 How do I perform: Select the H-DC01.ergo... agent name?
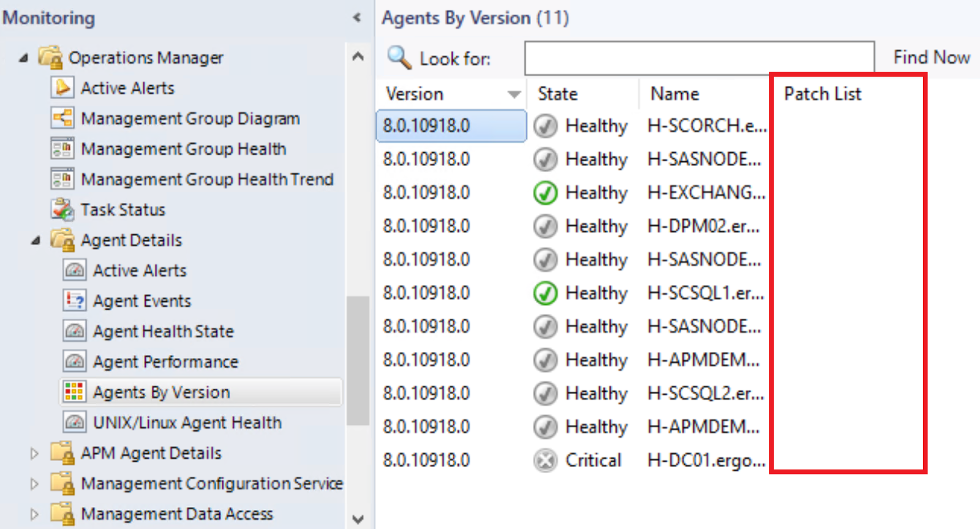click(x=706, y=460)
